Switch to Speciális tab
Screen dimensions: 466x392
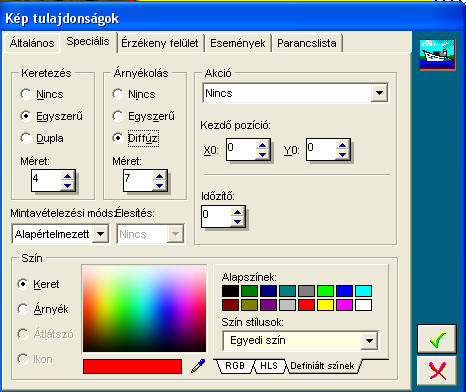[88, 41]
